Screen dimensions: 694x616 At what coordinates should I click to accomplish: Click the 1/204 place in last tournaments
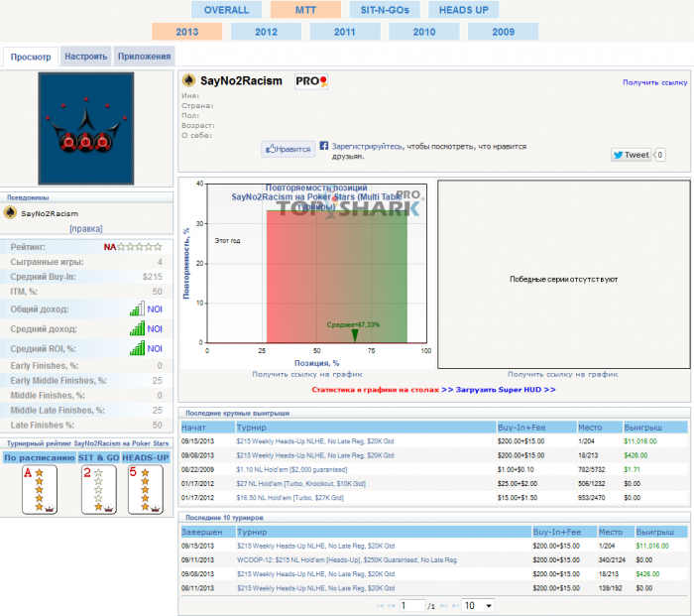click(x=607, y=546)
